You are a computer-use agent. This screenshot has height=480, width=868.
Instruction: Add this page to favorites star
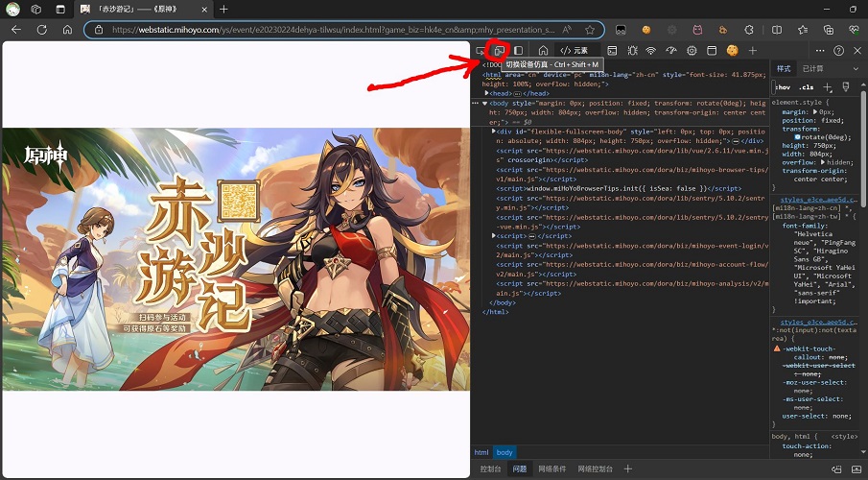click(x=590, y=30)
